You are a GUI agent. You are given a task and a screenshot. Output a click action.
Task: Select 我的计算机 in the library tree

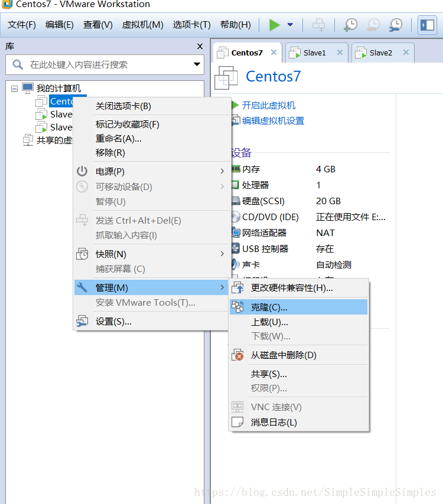click(58, 88)
